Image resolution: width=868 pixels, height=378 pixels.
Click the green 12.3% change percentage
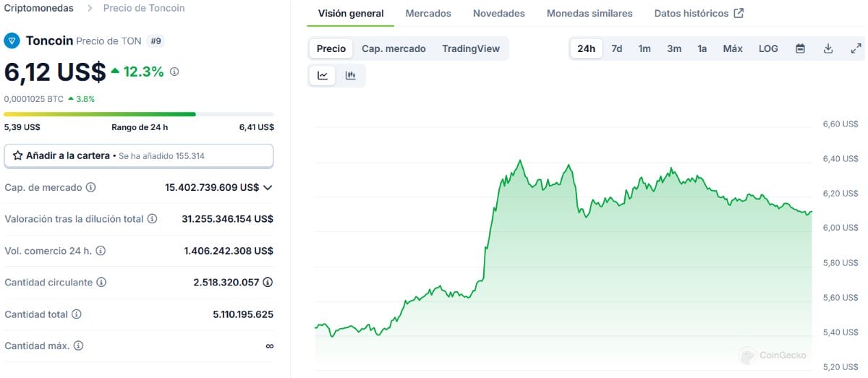click(143, 72)
